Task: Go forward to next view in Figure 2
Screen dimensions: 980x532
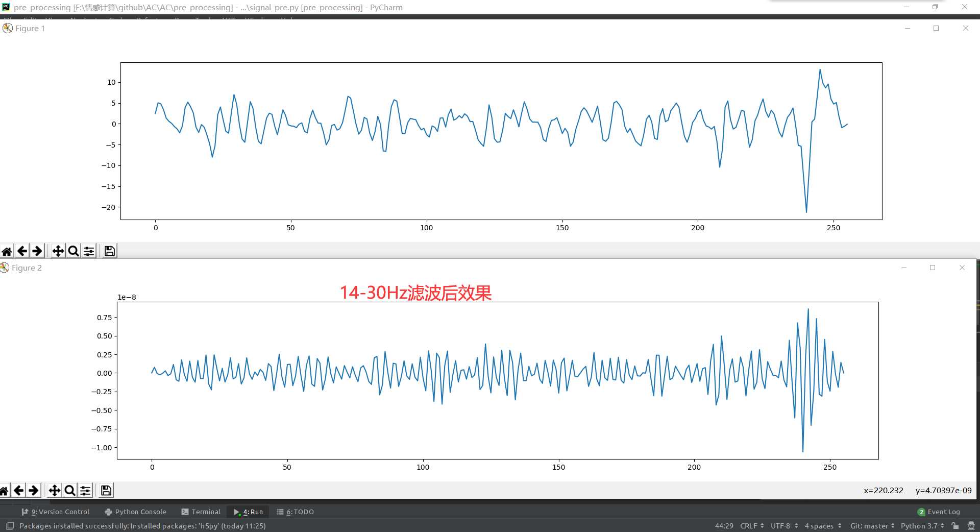Action: pyautogui.click(x=34, y=491)
